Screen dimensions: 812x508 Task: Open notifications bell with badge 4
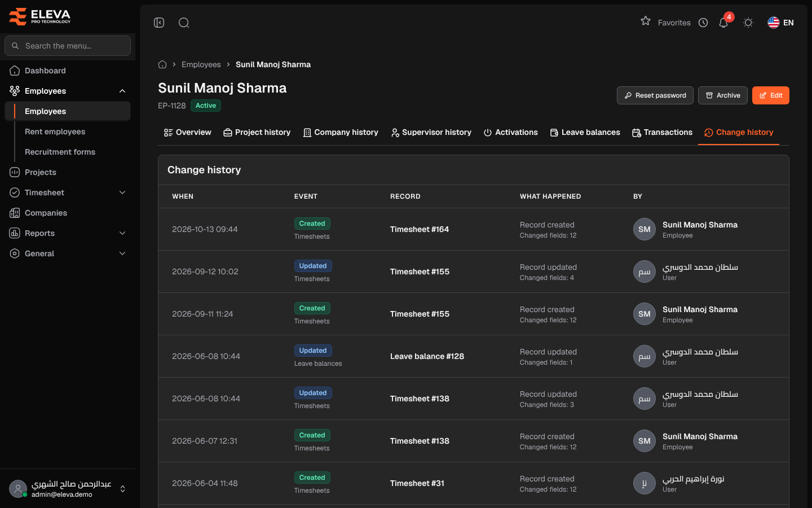pos(724,22)
